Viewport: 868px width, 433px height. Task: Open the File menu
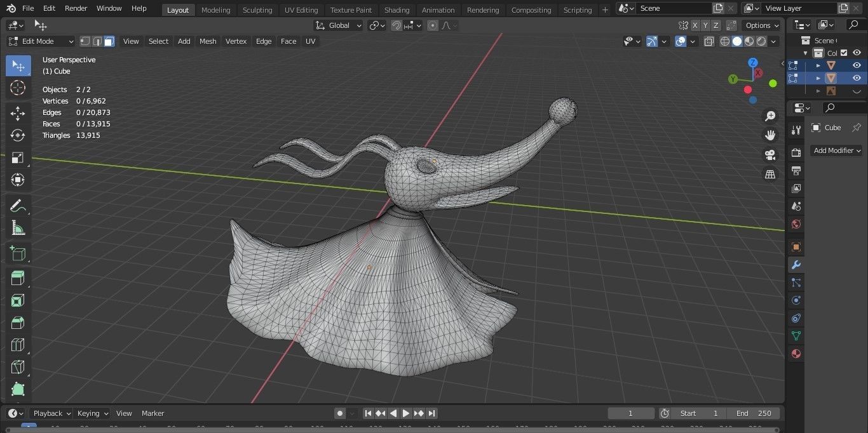[27, 8]
